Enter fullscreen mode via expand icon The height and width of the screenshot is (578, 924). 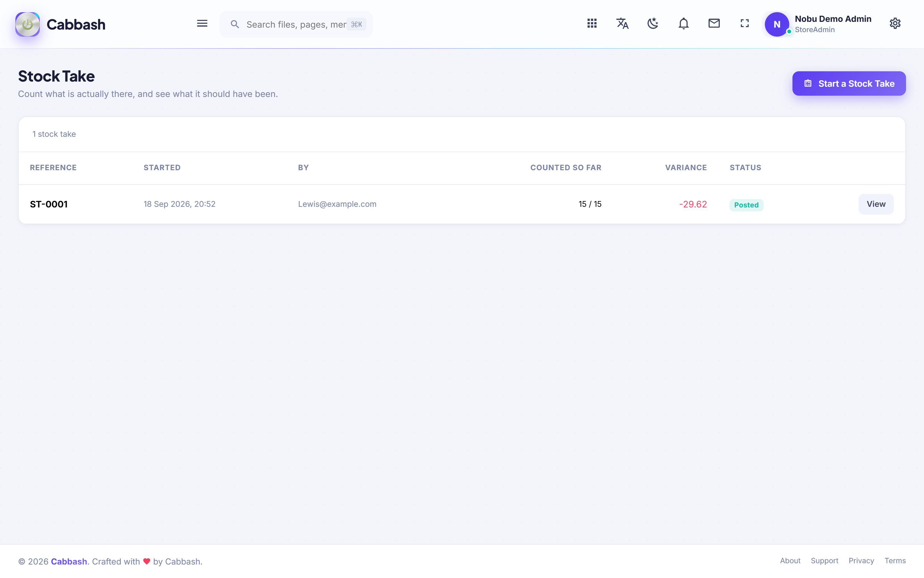click(x=745, y=24)
